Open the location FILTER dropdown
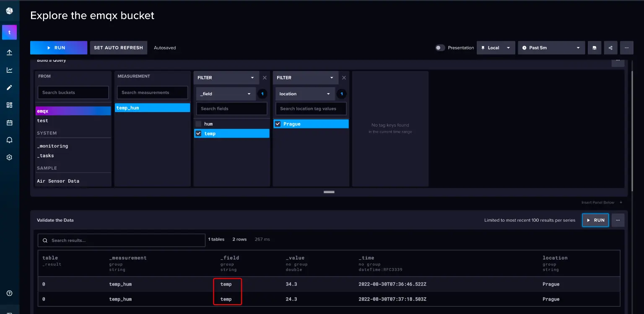The height and width of the screenshot is (314, 644). click(305, 78)
